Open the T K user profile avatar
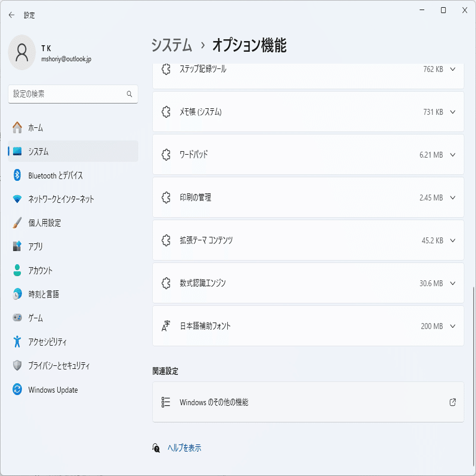Viewport: 476px width, 476px height. (22, 52)
